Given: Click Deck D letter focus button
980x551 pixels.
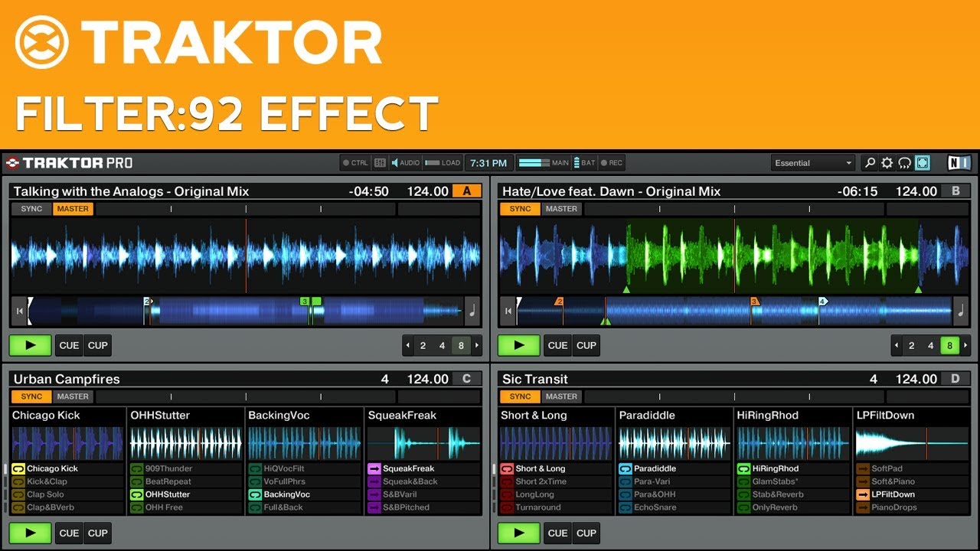Looking at the screenshot, I should point(955,379).
